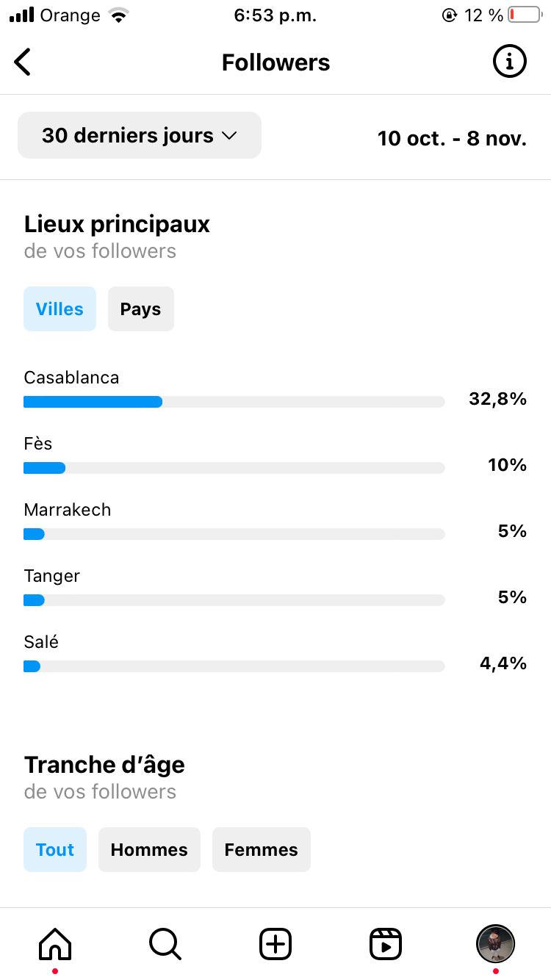
Task: Select the Tout age tab
Action: tap(55, 849)
